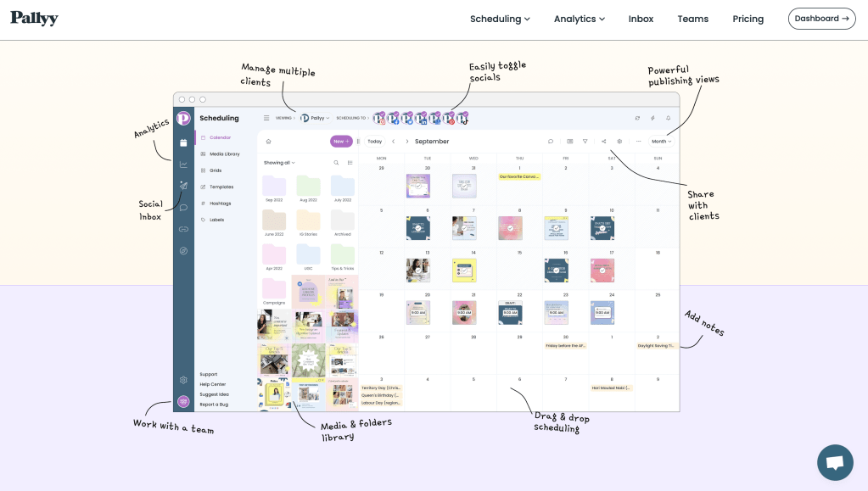Click the Dashboard button
The width and height of the screenshot is (868, 491).
pos(821,19)
